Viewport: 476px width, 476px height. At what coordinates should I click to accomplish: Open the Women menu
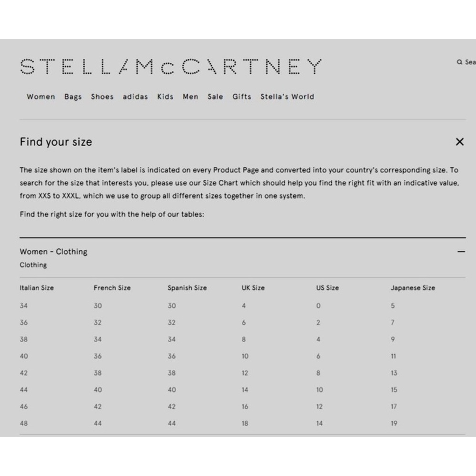click(40, 97)
